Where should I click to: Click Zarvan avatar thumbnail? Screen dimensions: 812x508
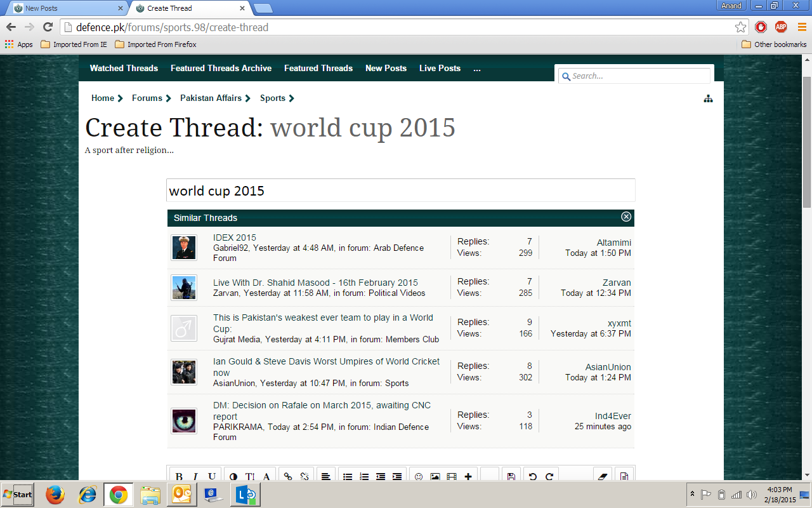pyautogui.click(x=184, y=288)
